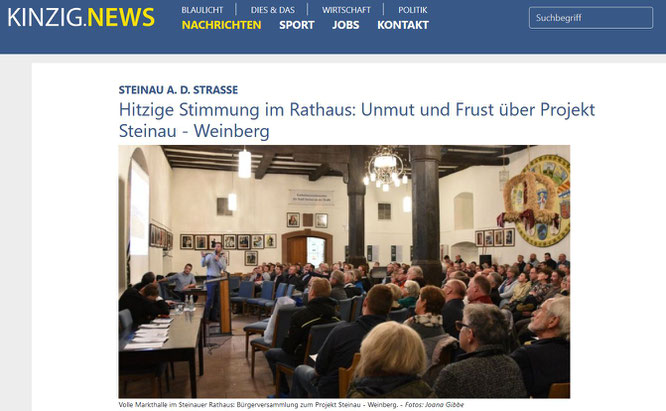
Task: Click the harvest wreath crest on the wall
Action: (x=534, y=200)
